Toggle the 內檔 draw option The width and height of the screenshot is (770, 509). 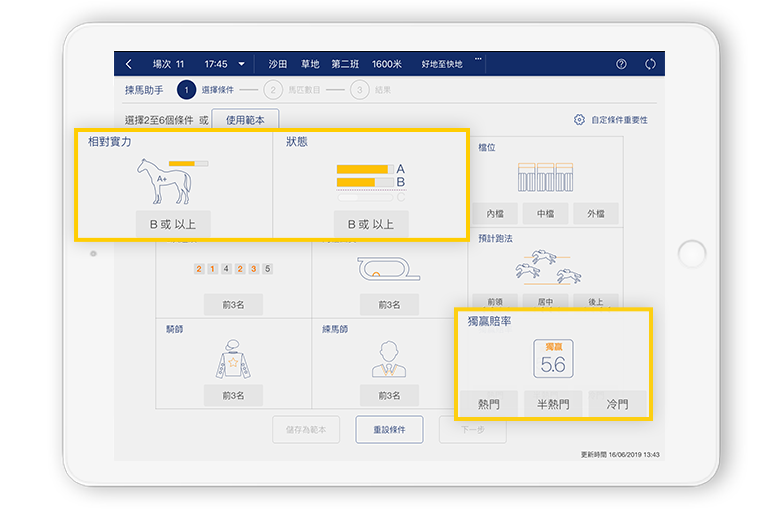click(495, 214)
